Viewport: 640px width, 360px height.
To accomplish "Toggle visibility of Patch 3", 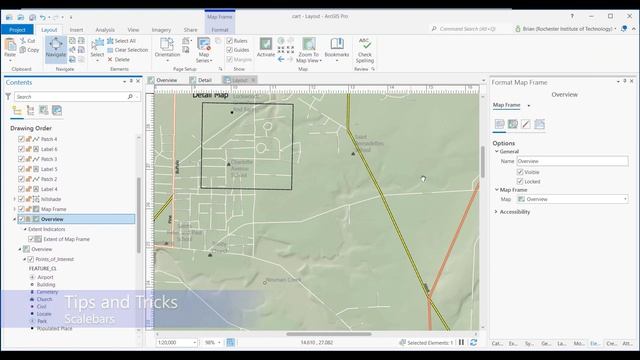I will 21,159.
